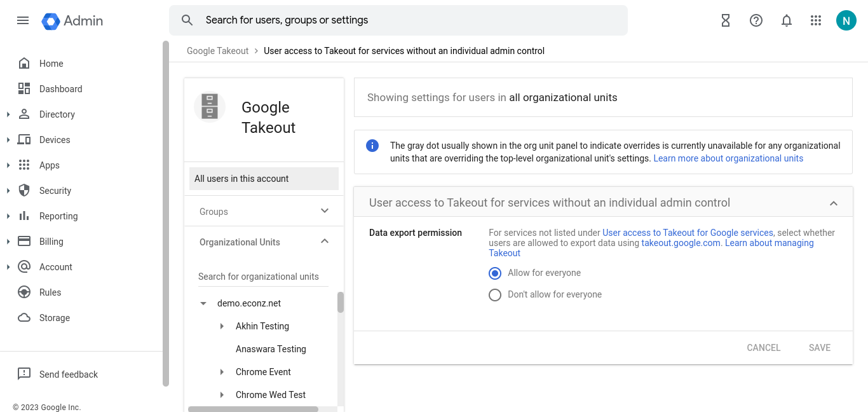Click the Google Admin logo
The width and height of the screenshot is (868, 412).
pos(72,20)
